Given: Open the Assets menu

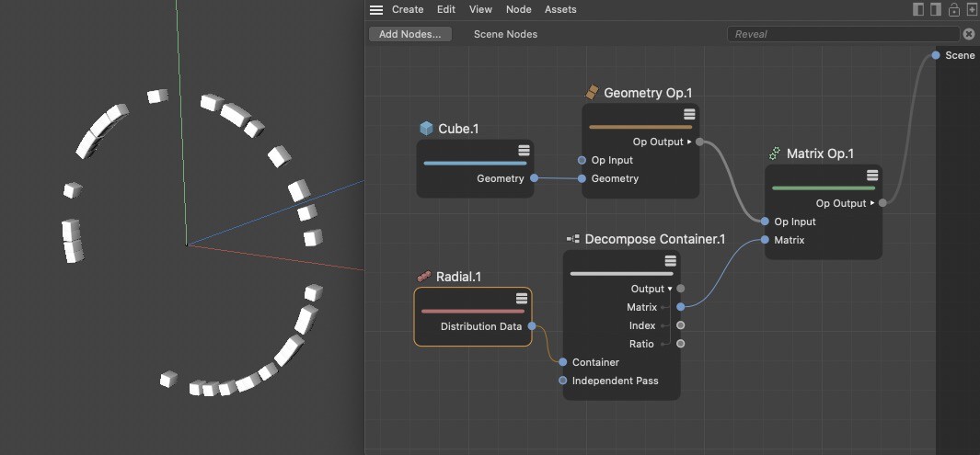Looking at the screenshot, I should point(560,9).
